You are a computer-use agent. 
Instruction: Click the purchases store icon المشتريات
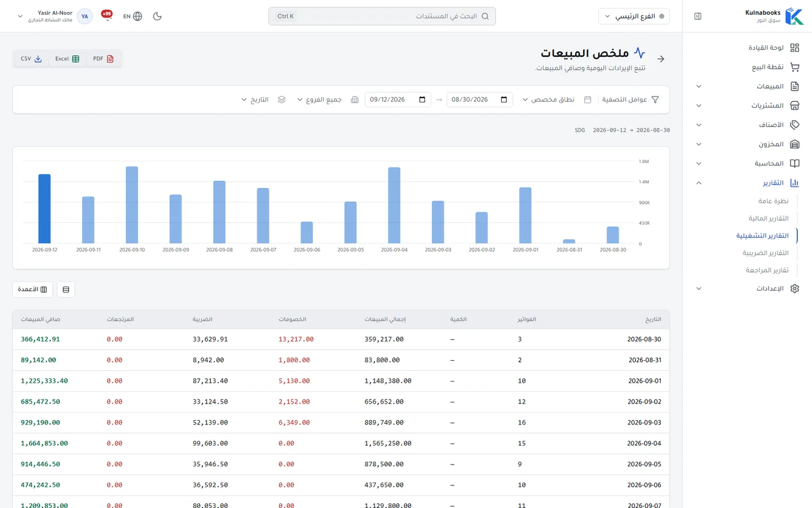click(795, 106)
